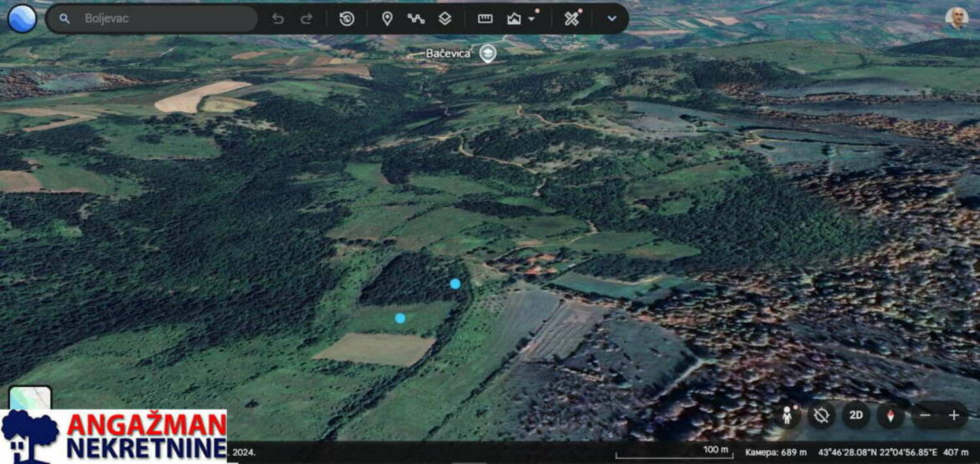Zoom out with the minus button

point(925,415)
